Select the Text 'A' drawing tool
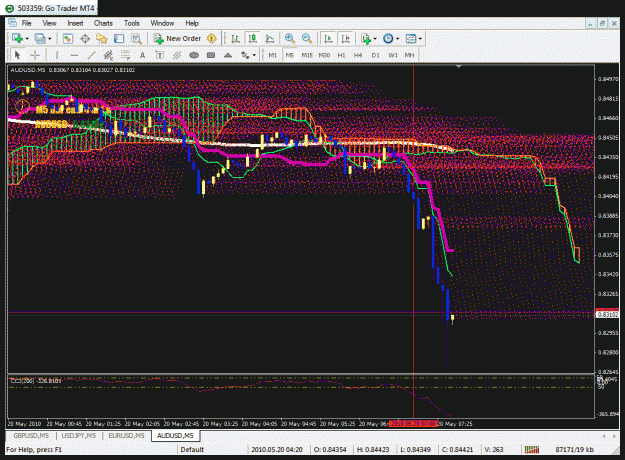 [142, 55]
